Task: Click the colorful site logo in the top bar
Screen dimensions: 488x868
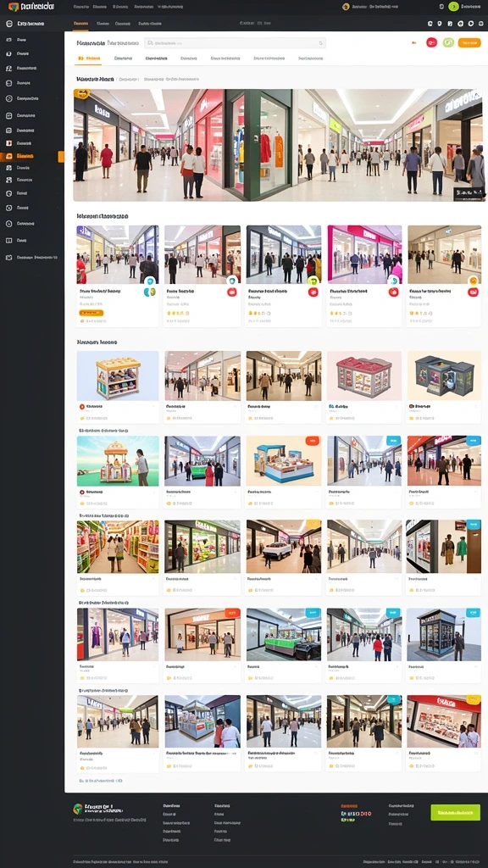Action: 14,7
